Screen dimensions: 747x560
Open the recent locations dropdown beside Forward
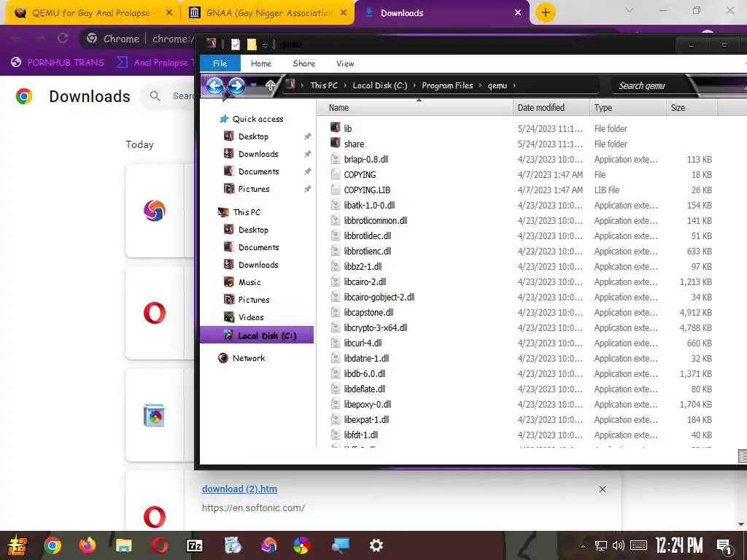pyautogui.click(x=253, y=86)
